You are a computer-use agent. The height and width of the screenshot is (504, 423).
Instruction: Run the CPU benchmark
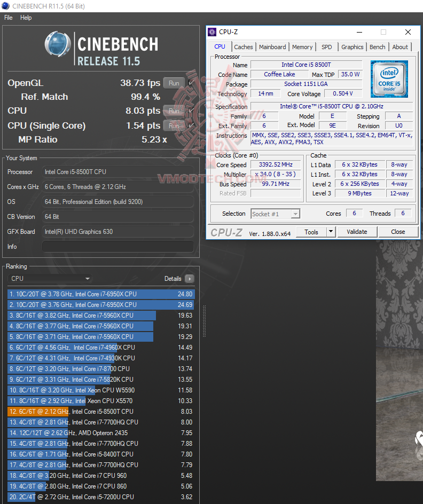(x=174, y=111)
